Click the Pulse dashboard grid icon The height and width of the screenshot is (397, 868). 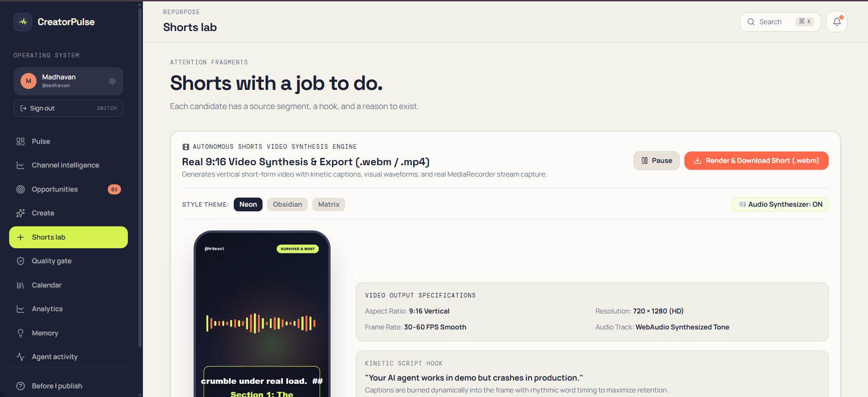(21, 141)
